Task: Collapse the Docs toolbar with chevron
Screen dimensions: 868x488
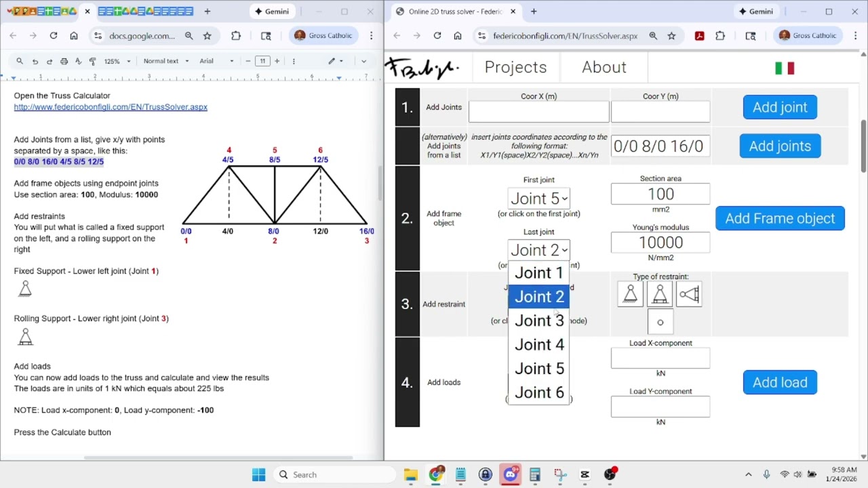Action: click(363, 61)
